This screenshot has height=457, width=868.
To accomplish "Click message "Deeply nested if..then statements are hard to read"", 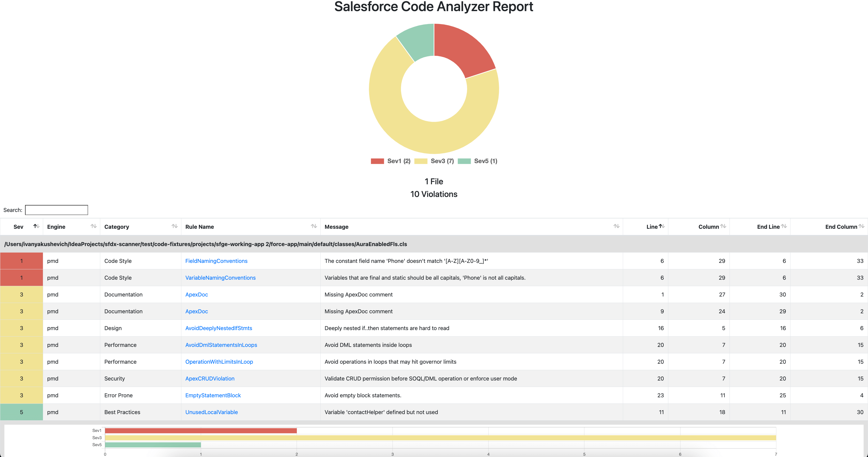I will pyautogui.click(x=387, y=328).
